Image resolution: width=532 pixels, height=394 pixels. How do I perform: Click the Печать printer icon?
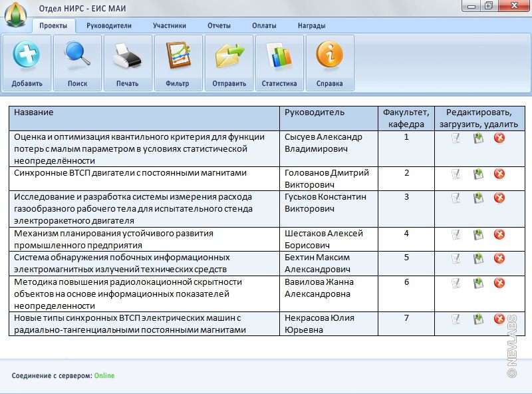point(127,56)
